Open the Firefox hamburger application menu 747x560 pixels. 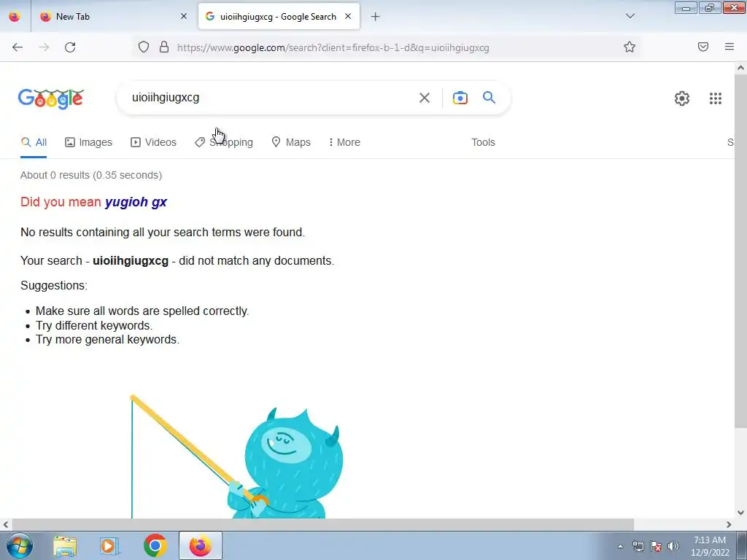(x=729, y=47)
